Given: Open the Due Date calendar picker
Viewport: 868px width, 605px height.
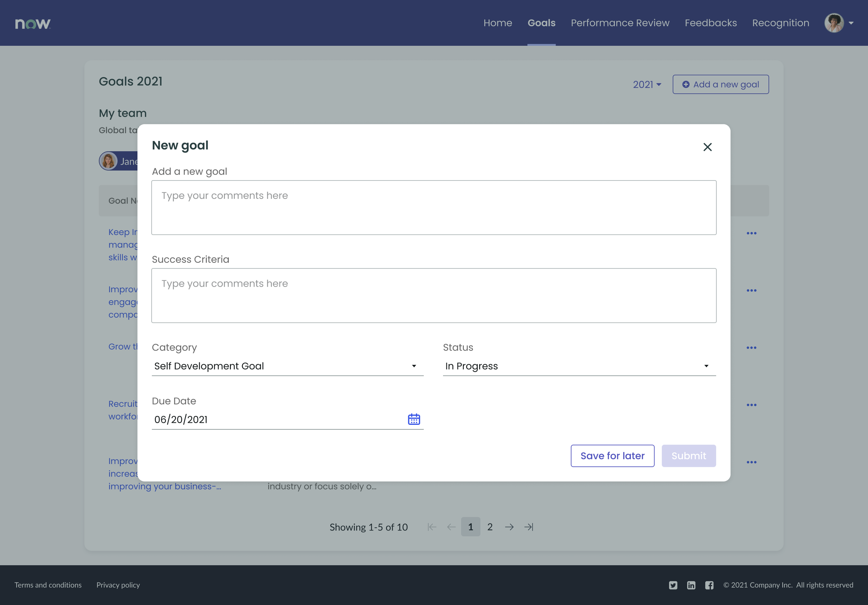Looking at the screenshot, I should 414,419.
